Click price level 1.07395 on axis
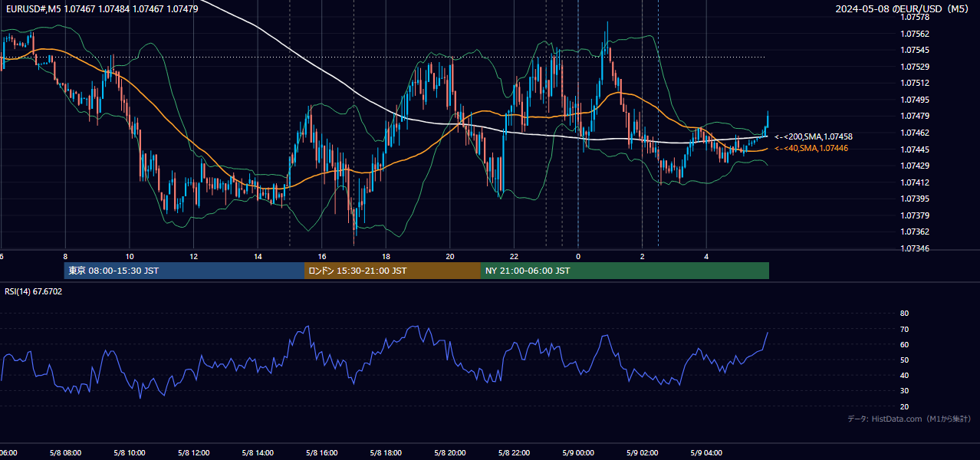Image resolution: width=980 pixels, height=460 pixels. tap(914, 199)
